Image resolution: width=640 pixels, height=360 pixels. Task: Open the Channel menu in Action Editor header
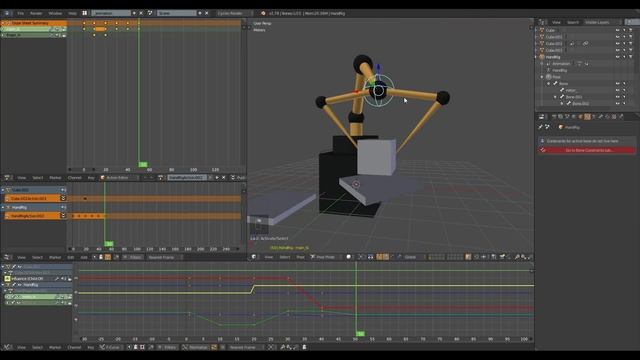point(74,178)
